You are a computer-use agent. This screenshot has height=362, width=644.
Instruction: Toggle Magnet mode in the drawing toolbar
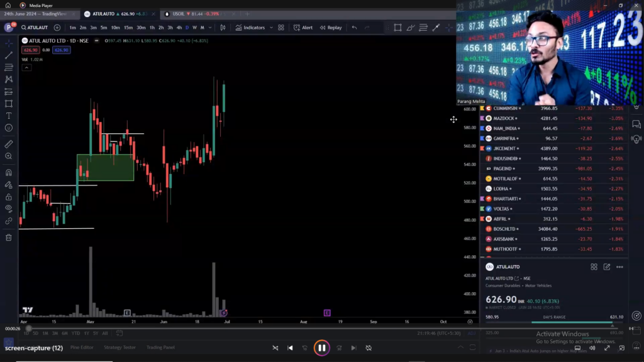pyautogui.click(x=9, y=172)
